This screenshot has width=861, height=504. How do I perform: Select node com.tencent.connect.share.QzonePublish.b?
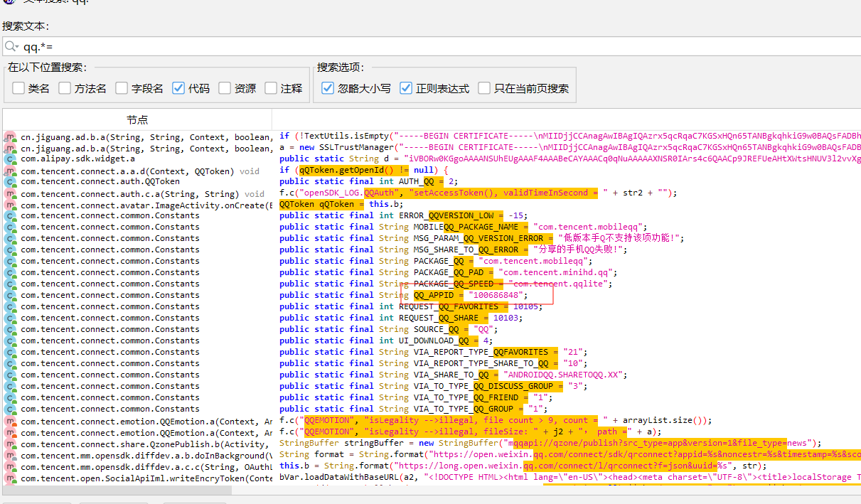pyautogui.click(x=146, y=444)
